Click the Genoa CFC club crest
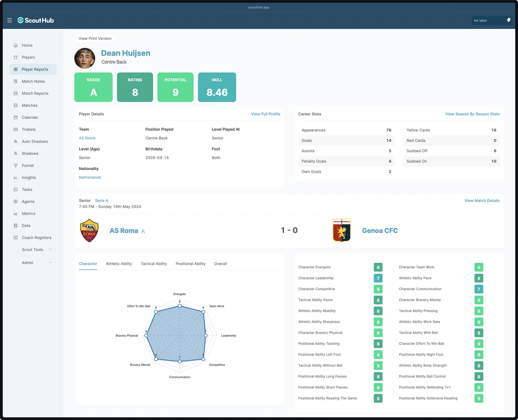 pyautogui.click(x=342, y=230)
